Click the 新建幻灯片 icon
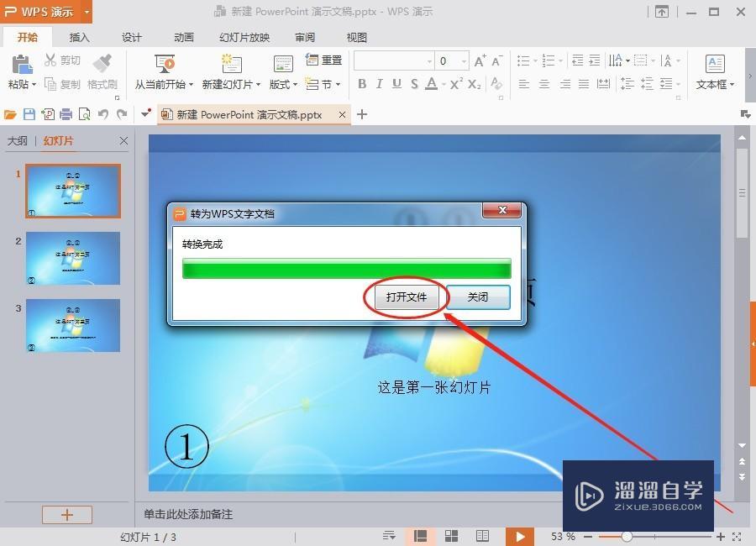Image resolution: width=756 pixels, height=546 pixels. [x=232, y=64]
